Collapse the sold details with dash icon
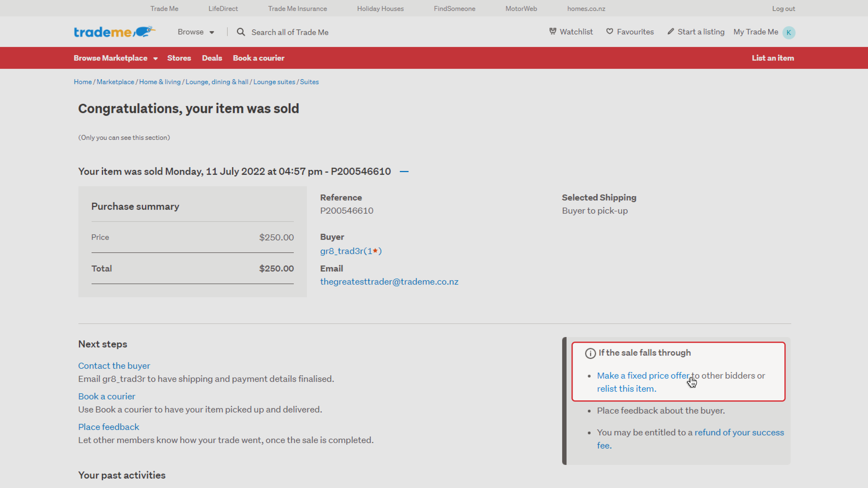Screen dimensions: 868x488 pos(404,171)
